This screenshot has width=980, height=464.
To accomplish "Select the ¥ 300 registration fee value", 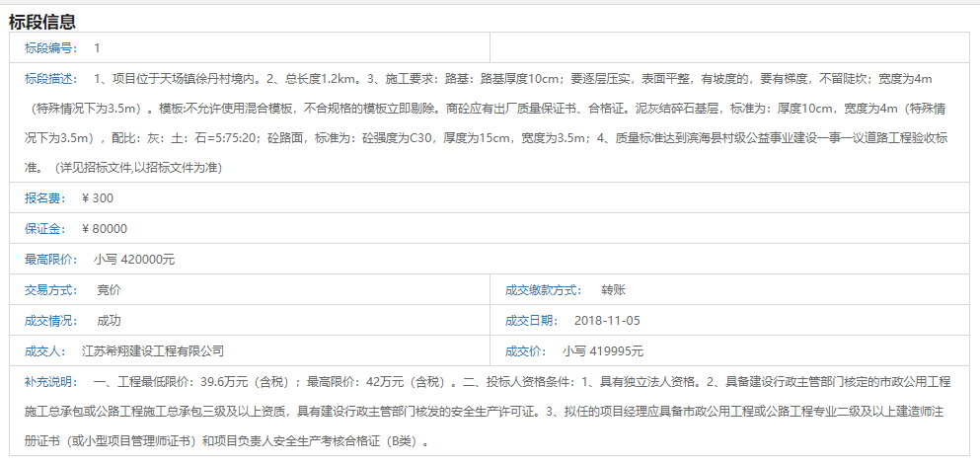I will (98, 197).
